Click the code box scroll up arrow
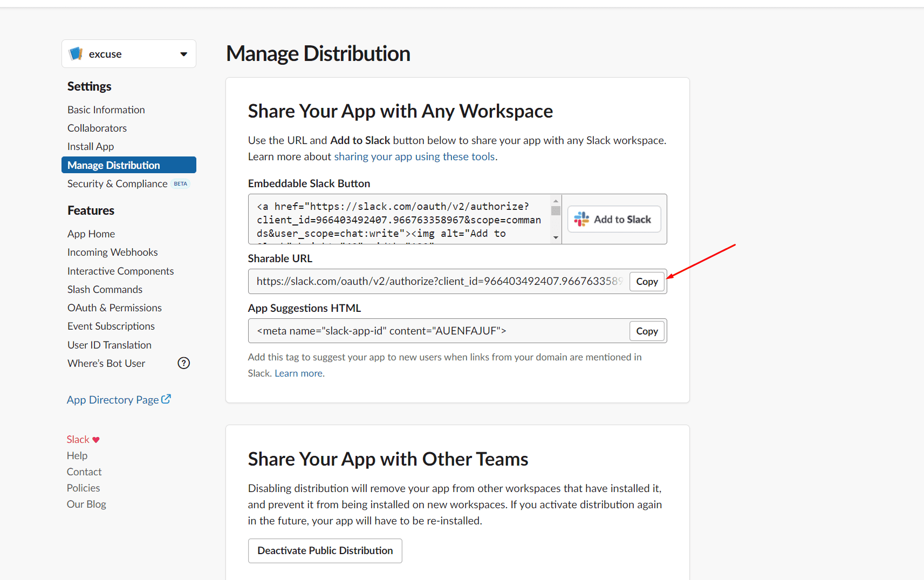Image resolution: width=924 pixels, height=580 pixels. tap(556, 200)
